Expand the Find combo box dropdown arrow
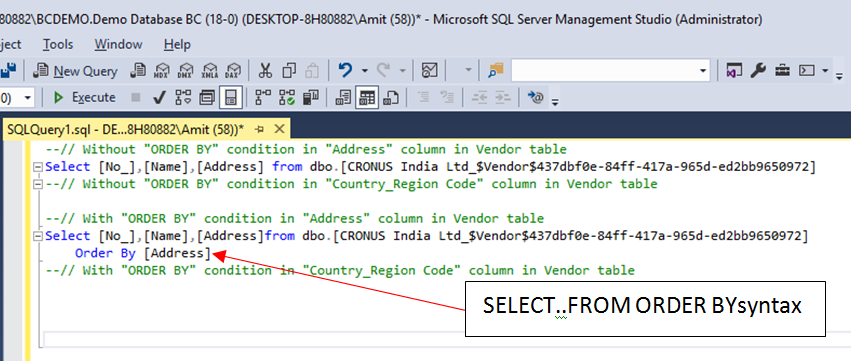851x361 pixels. click(x=703, y=71)
